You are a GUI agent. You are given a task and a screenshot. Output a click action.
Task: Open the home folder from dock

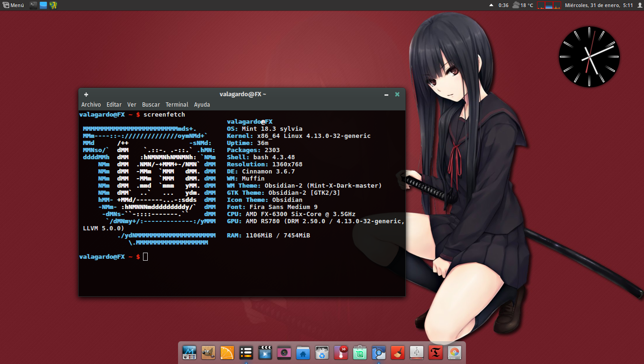(303, 353)
